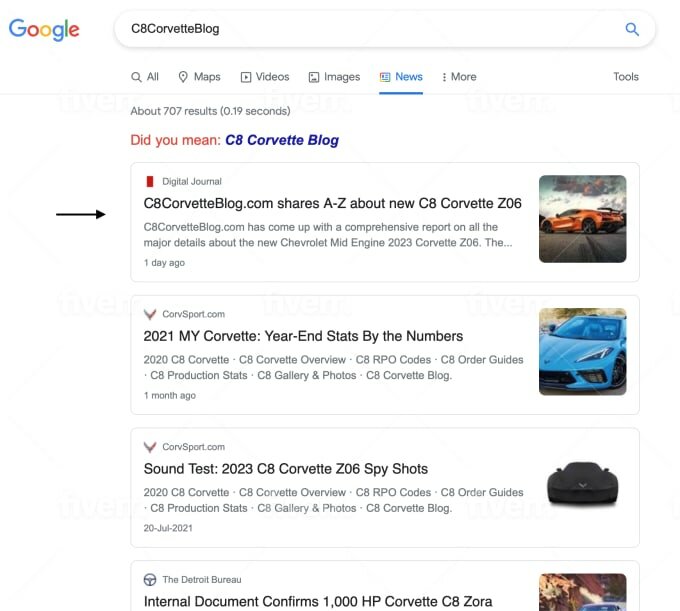
Task: Switch to the All results tab
Action: point(145,77)
